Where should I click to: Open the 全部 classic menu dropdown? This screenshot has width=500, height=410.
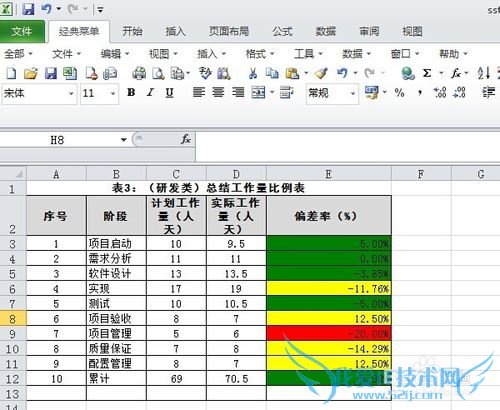[18, 53]
